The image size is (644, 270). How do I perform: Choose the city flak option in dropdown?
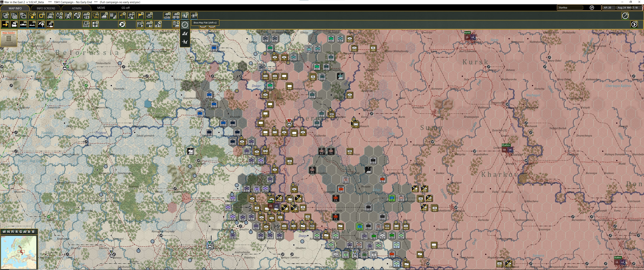point(185,33)
